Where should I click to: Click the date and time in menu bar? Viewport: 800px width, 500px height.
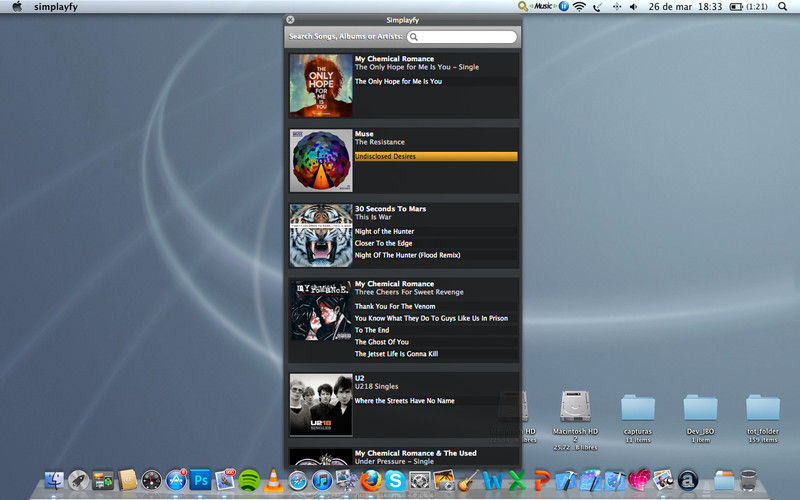(x=685, y=7)
